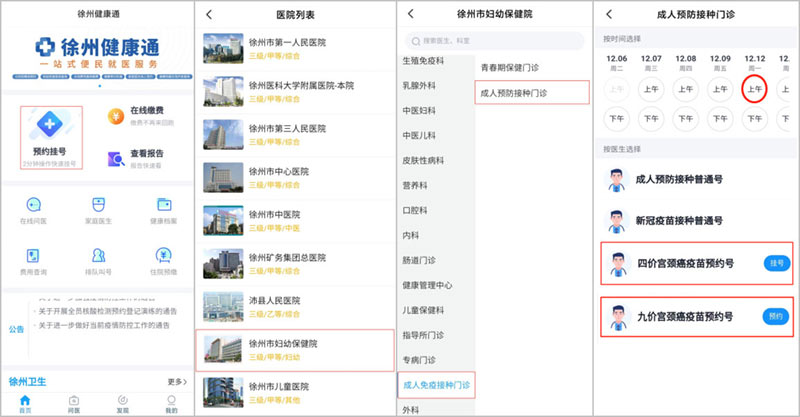
Task: Select the 12.12 上午 morning time slot
Action: click(x=756, y=88)
